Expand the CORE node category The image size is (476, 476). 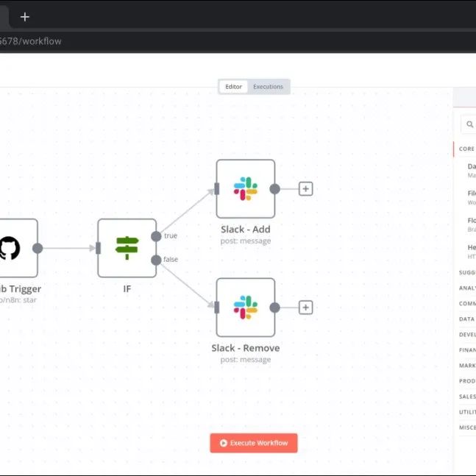click(467, 149)
